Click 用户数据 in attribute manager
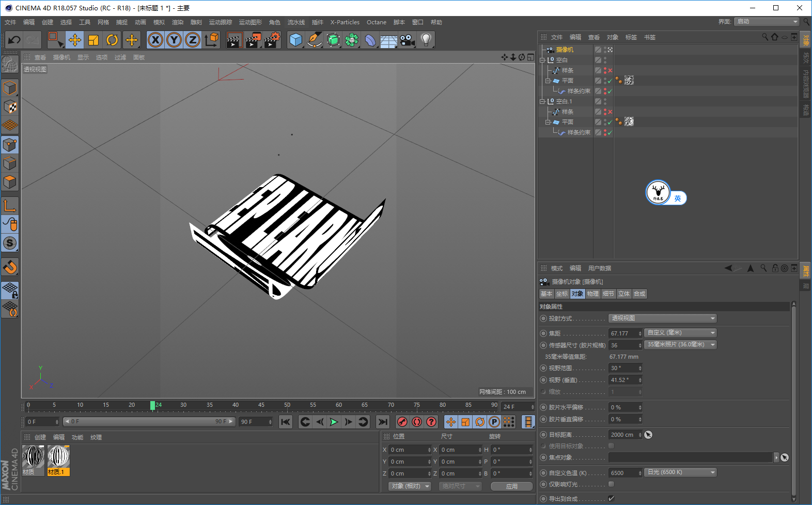The image size is (812, 505). tap(600, 268)
